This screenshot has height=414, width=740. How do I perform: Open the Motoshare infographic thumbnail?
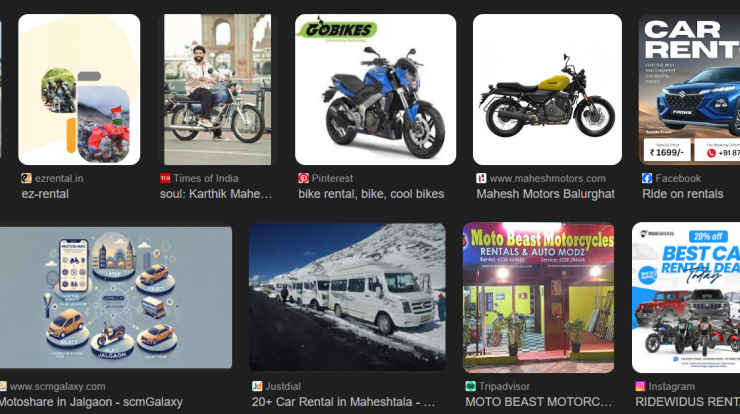click(116, 297)
